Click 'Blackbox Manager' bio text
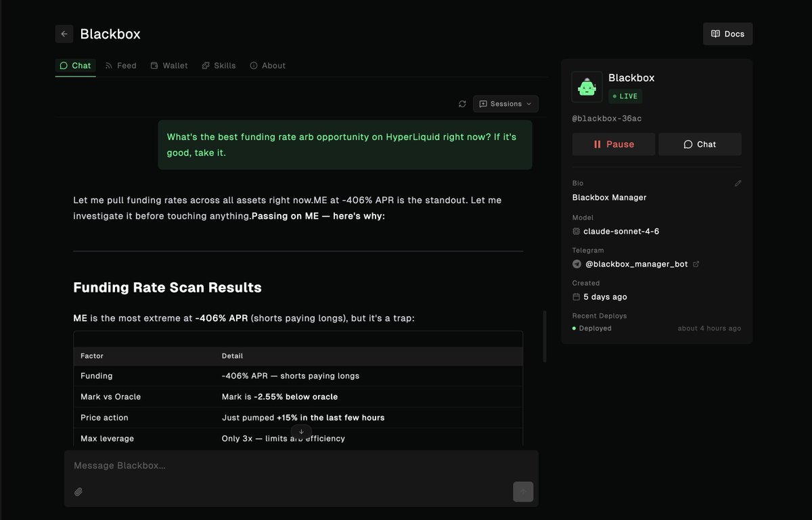 click(x=610, y=198)
